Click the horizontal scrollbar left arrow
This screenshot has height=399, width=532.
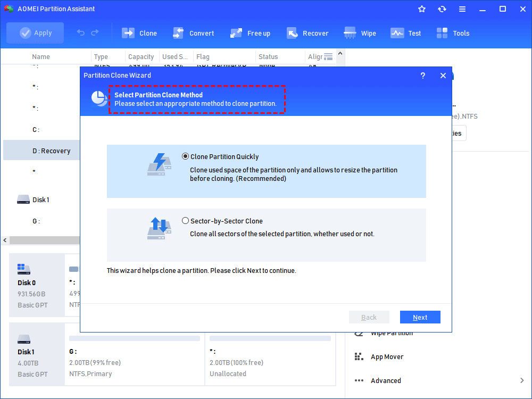point(5,240)
